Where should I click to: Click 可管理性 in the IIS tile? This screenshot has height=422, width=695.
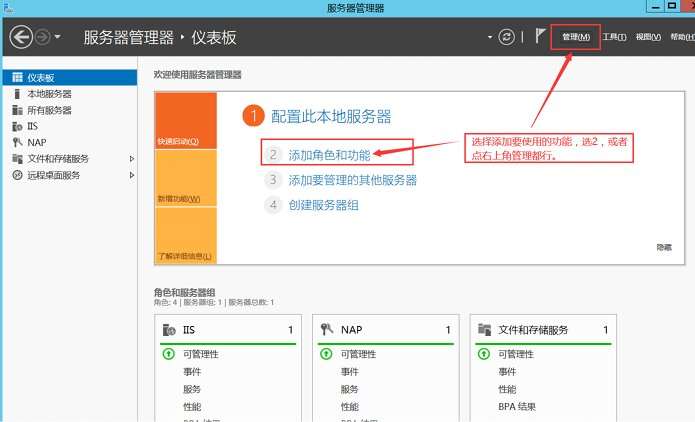(201, 354)
